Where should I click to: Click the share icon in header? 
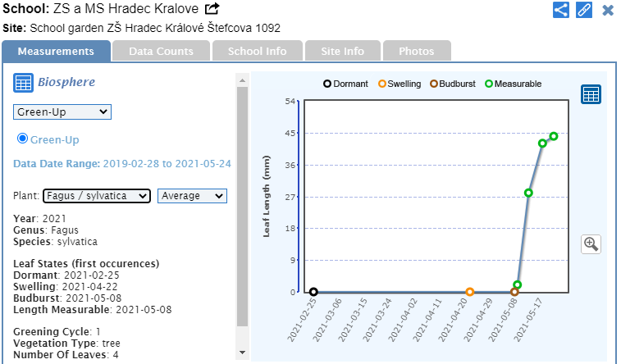pos(561,10)
